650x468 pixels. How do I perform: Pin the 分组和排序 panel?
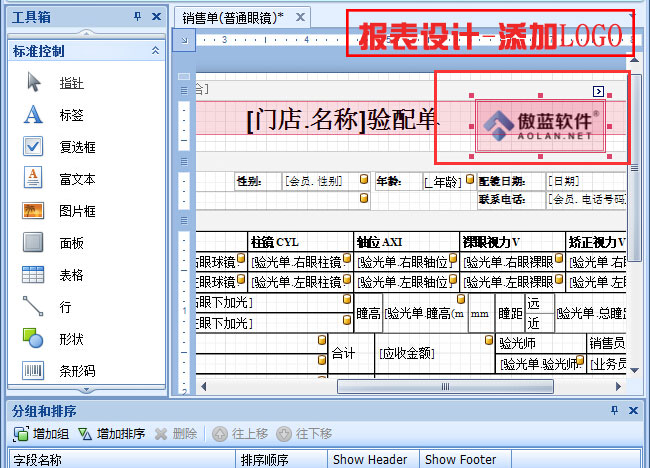615,411
